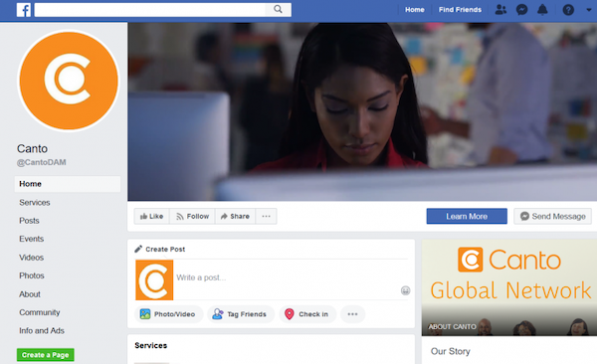597x364 pixels.
Task: Select the Home sidebar tab
Action: point(68,184)
